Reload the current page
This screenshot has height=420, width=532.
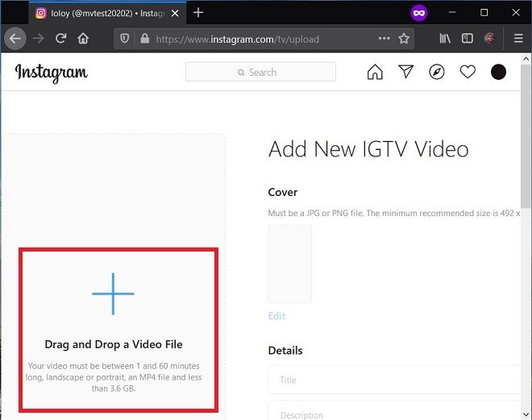(60, 39)
